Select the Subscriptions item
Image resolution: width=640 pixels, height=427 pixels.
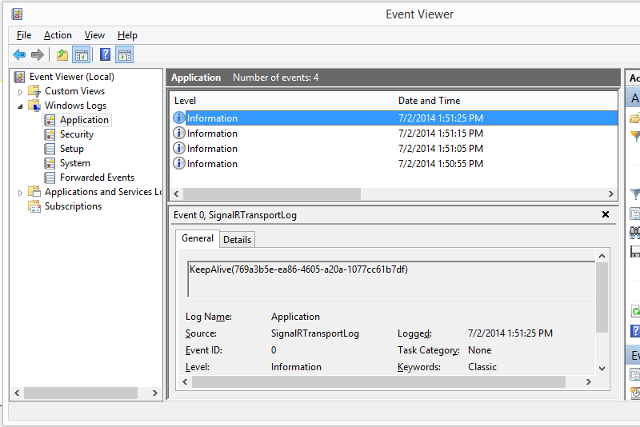click(72, 206)
